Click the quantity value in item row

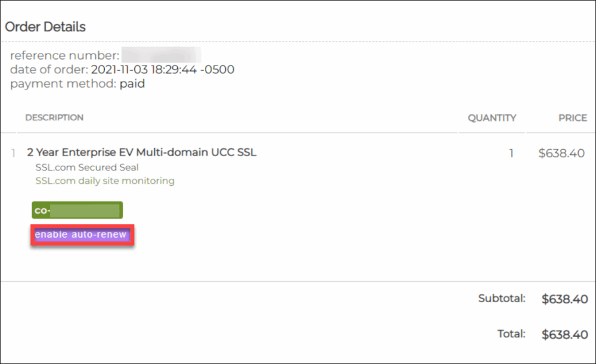tap(511, 153)
